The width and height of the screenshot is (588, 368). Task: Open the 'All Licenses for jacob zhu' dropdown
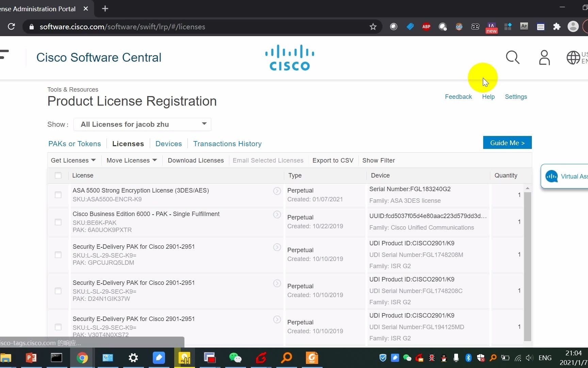[142, 124]
